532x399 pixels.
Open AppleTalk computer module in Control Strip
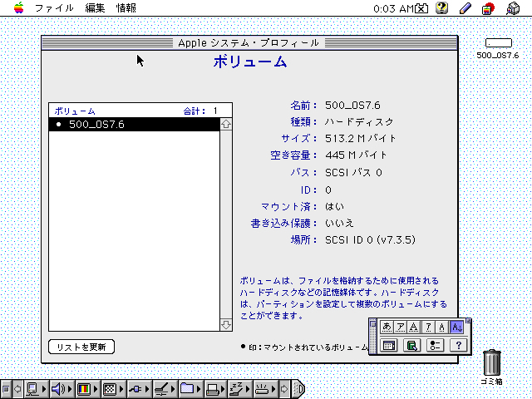(x=32, y=389)
